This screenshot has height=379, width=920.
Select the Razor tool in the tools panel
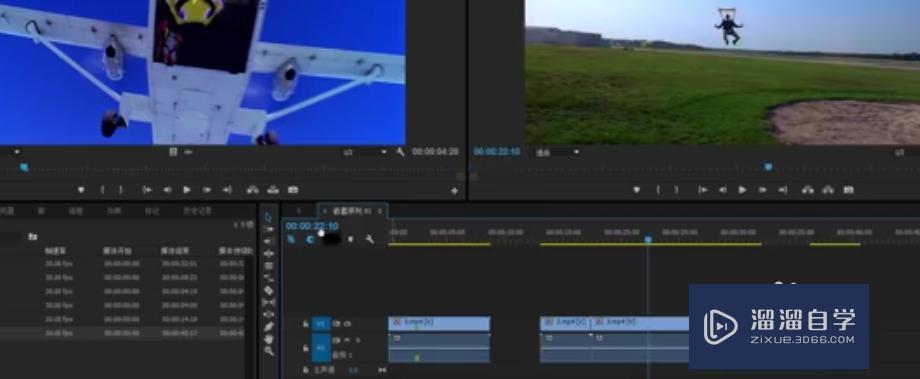(269, 290)
